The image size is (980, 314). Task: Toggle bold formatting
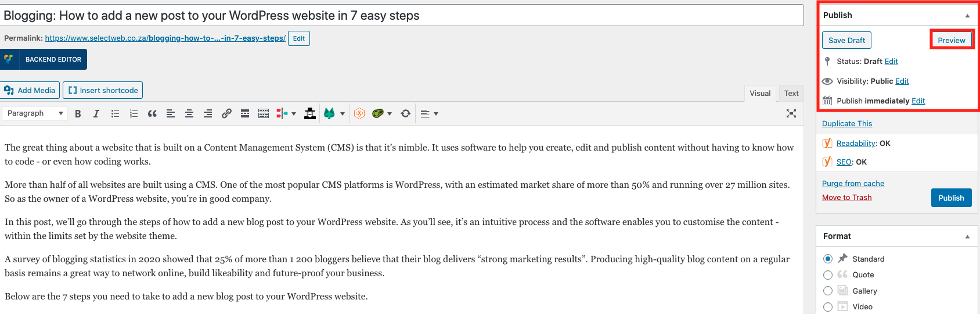(78, 113)
